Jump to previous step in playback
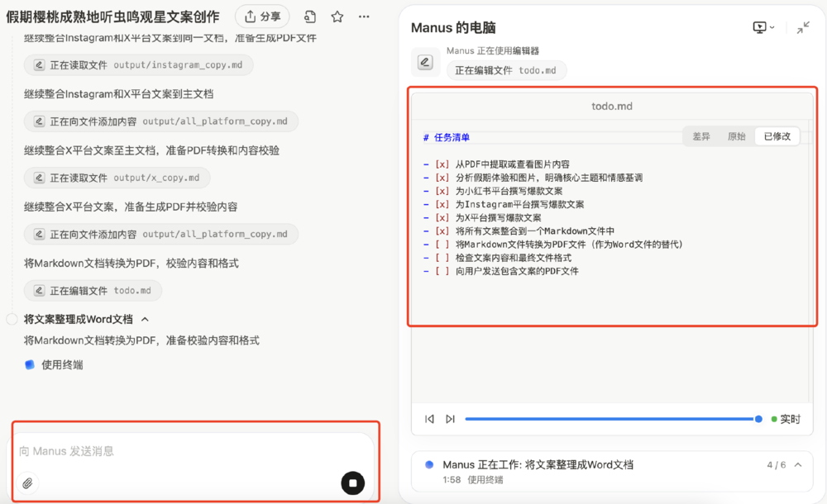Viewport: 827px width, 504px height. (x=429, y=419)
